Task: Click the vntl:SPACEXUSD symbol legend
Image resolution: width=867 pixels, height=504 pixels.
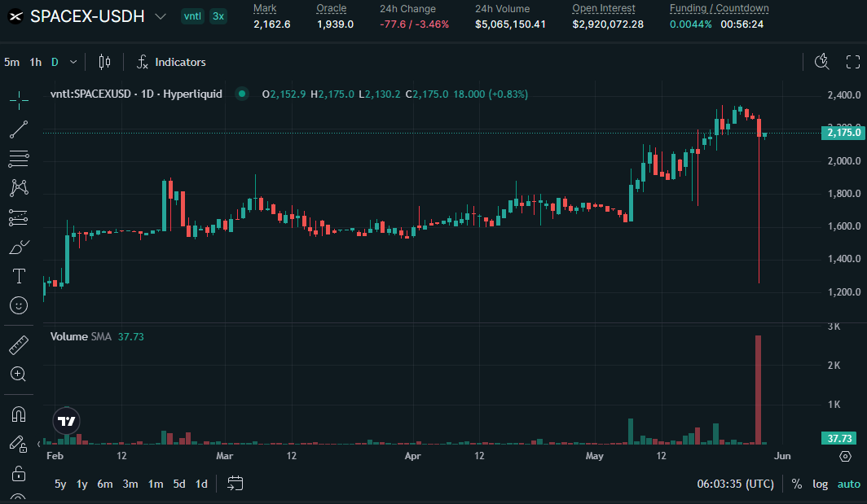Action: 136,94
